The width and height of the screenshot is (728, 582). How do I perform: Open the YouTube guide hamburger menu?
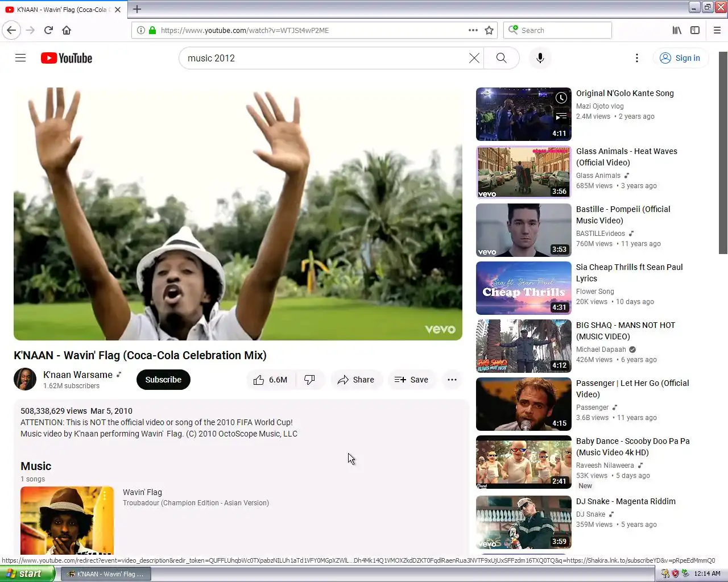click(x=20, y=58)
